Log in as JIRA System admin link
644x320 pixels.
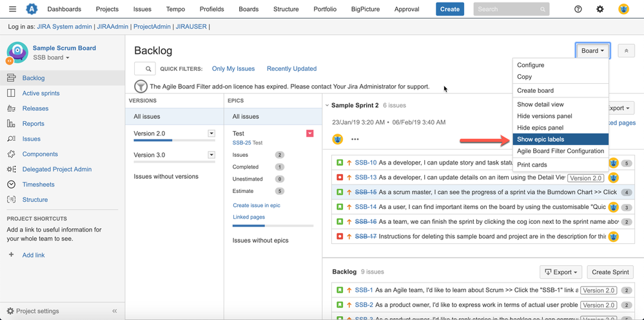pyautogui.click(x=64, y=26)
